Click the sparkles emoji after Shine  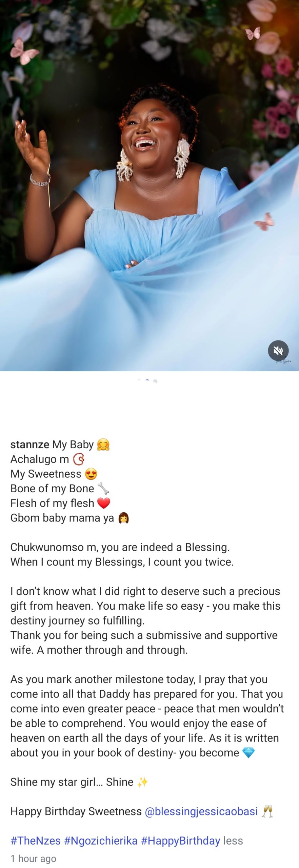coord(142,782)
